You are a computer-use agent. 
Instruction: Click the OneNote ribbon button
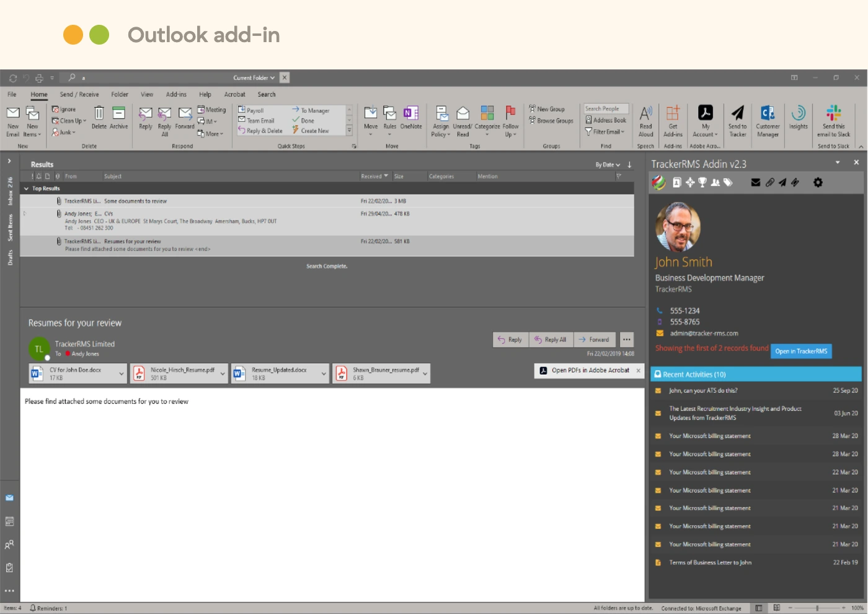click(x=410, y=118)
